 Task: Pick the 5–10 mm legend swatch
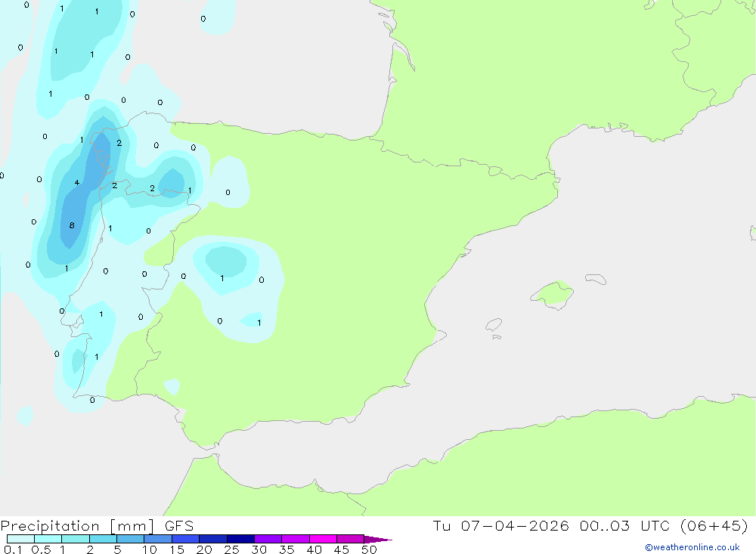(131, 539)
